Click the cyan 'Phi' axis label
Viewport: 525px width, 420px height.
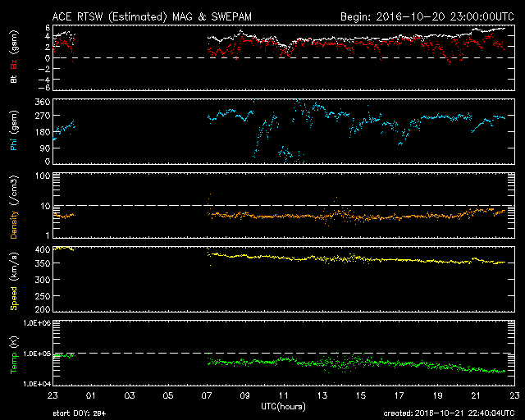pyautogui.click(x=14, y=143)
